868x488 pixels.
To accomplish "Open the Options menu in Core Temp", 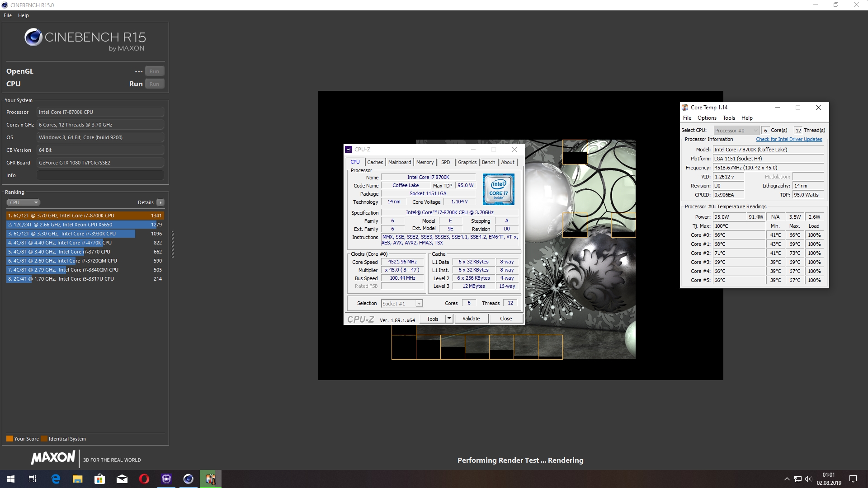I will pos(707,118).
